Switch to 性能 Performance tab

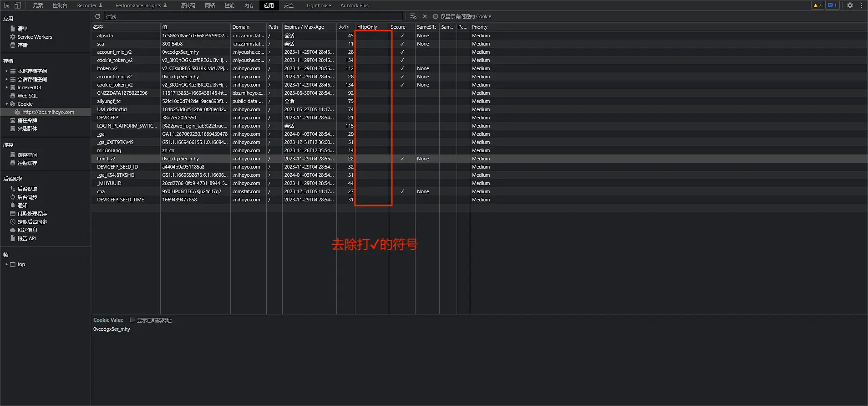pos(229,5)
